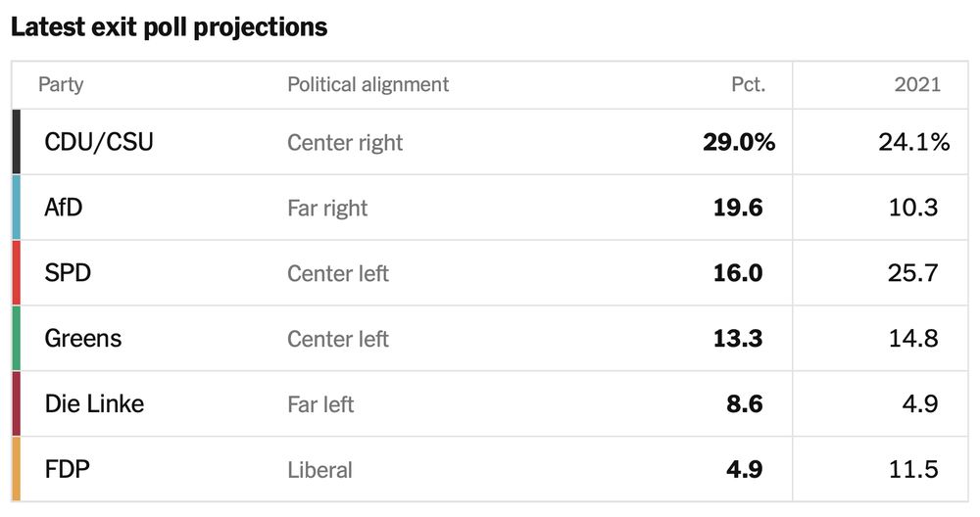Select the red SPD color bar
Viewport: 980px width, 517px height.
click(x=17, y=273)
